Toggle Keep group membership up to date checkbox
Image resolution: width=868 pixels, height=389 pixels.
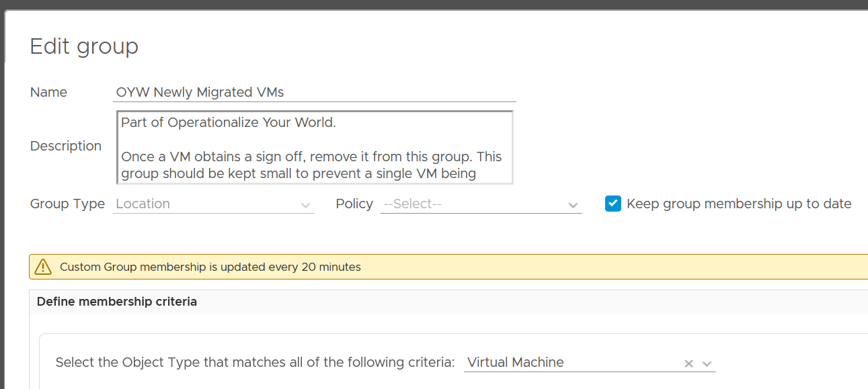pos(613,204)
